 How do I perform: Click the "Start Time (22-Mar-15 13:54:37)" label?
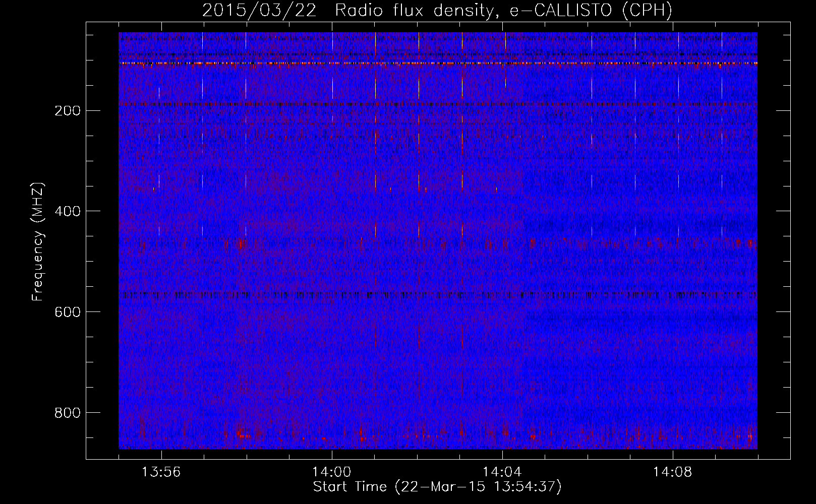click(437, 487)
